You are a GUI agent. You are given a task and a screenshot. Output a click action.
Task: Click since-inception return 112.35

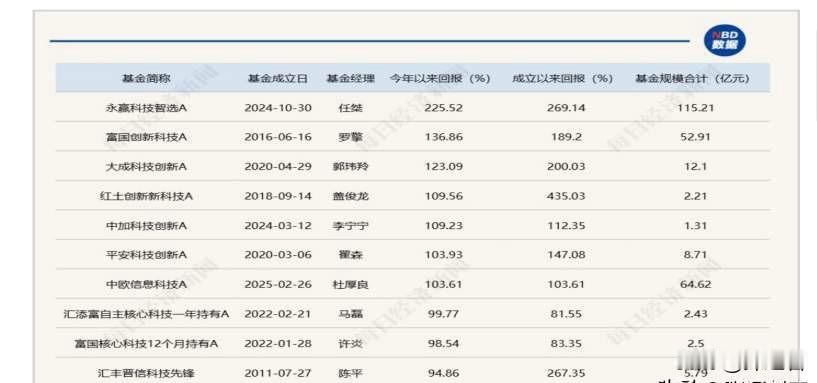566,226
